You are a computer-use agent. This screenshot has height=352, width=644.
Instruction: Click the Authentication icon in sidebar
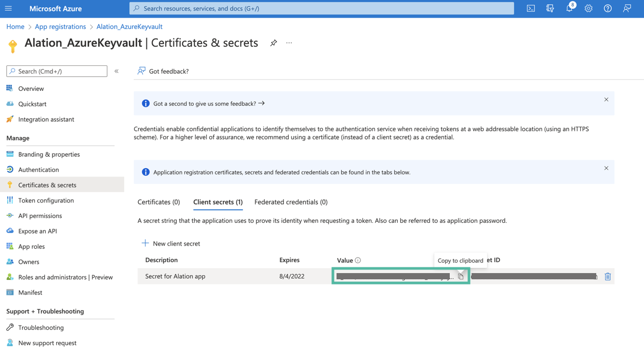pyautogui.click(x=10, y=169)
